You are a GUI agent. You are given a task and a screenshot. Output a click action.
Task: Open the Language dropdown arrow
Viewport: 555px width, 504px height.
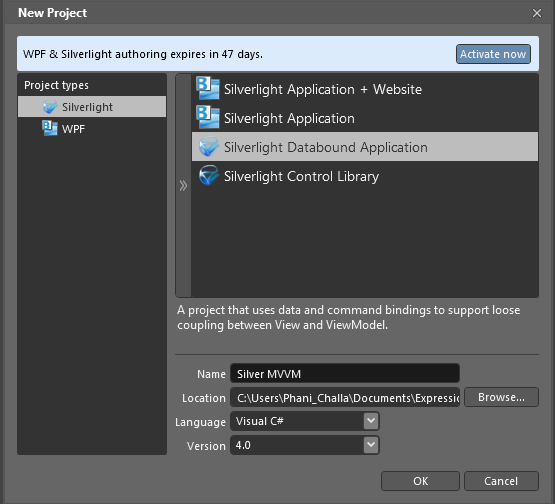click(x=371, y=421)
